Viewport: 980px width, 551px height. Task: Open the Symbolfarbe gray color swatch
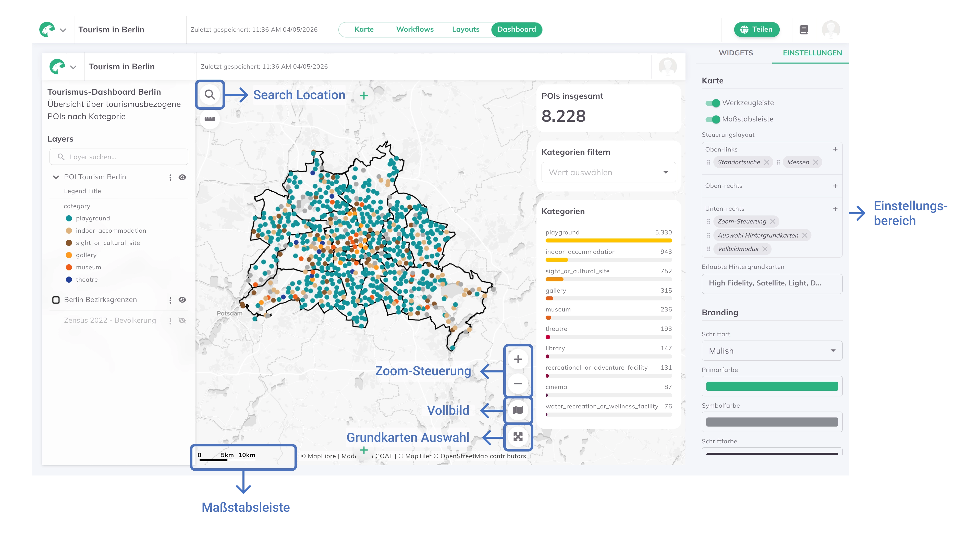(771, 422)
